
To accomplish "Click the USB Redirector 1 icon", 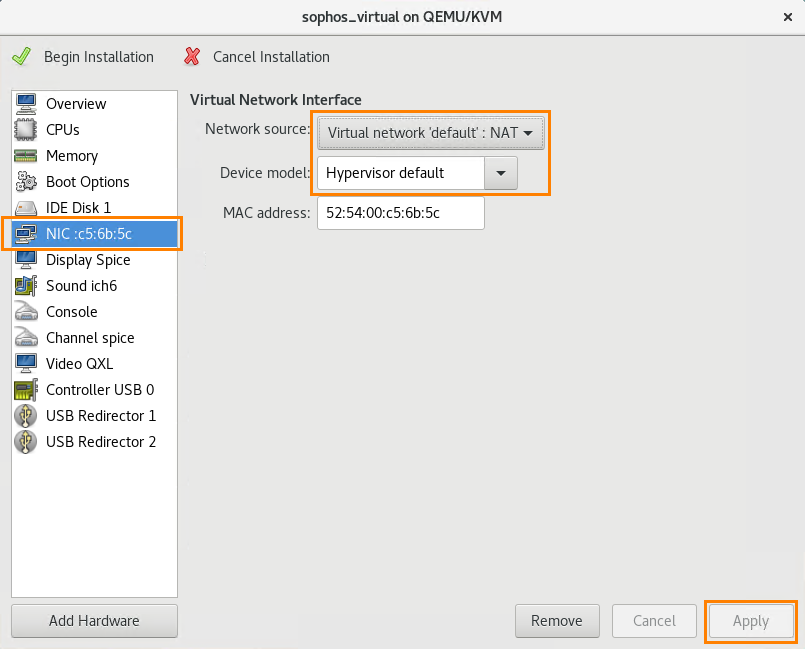I will pos(26,415).
